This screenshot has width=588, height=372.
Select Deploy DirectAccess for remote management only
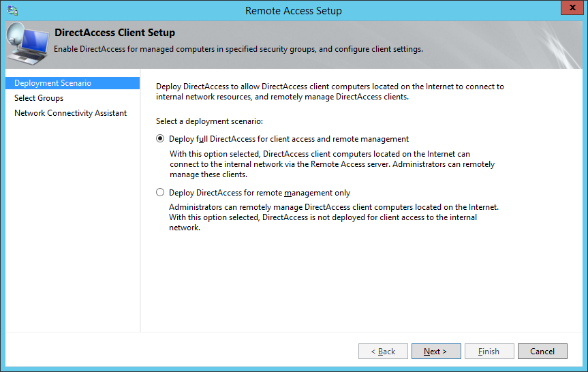pyautogui.click(x=160, y=192)
